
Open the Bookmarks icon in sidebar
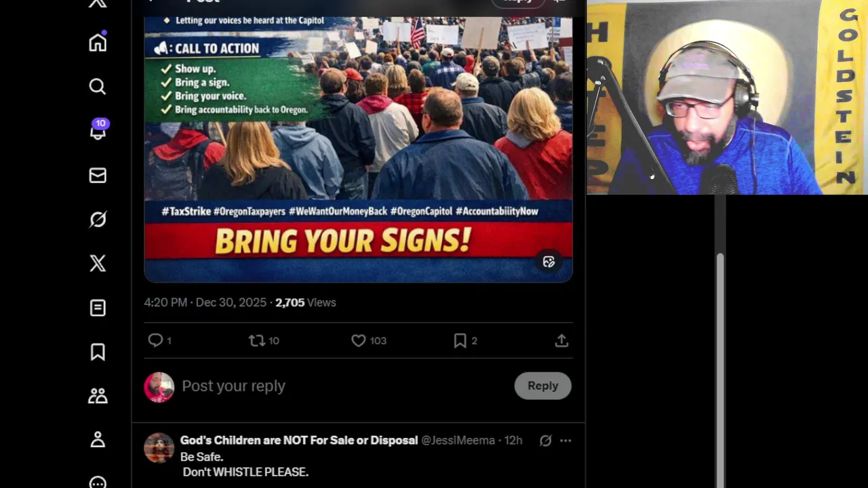pyautogui.click(x=98, y=352)
